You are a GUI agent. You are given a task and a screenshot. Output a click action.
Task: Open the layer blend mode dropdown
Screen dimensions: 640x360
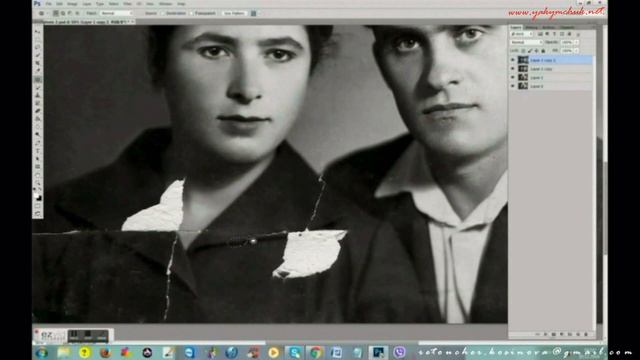click(527, 42)
